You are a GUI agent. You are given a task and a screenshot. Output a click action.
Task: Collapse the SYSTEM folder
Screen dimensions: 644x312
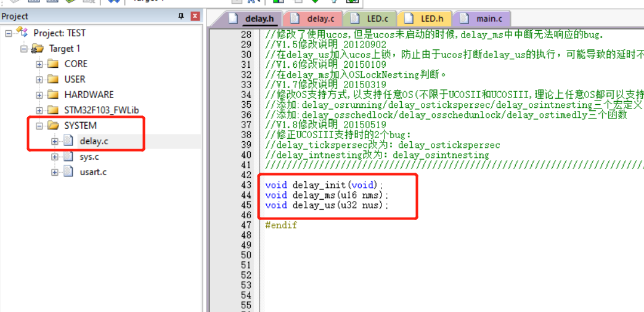pyautogui.click(x=39, y=126)
